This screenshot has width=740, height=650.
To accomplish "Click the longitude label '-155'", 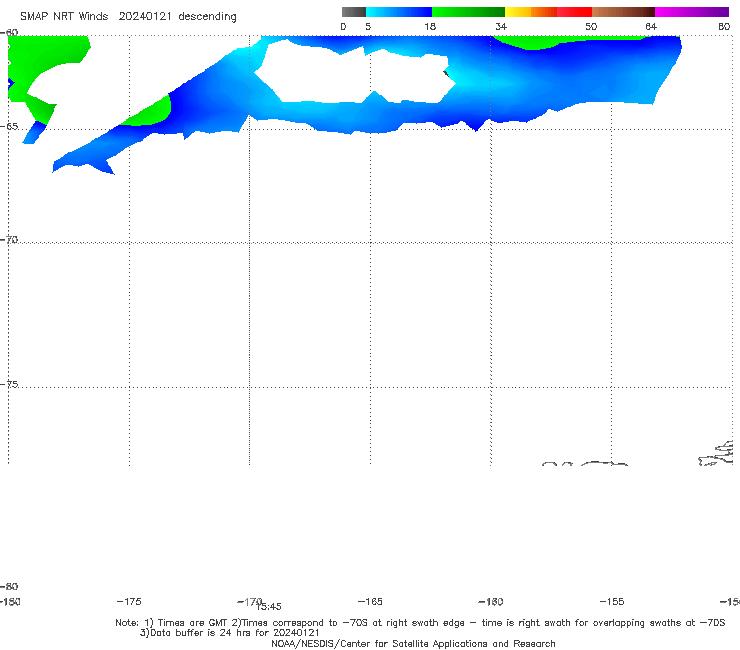I will (612, 601).
